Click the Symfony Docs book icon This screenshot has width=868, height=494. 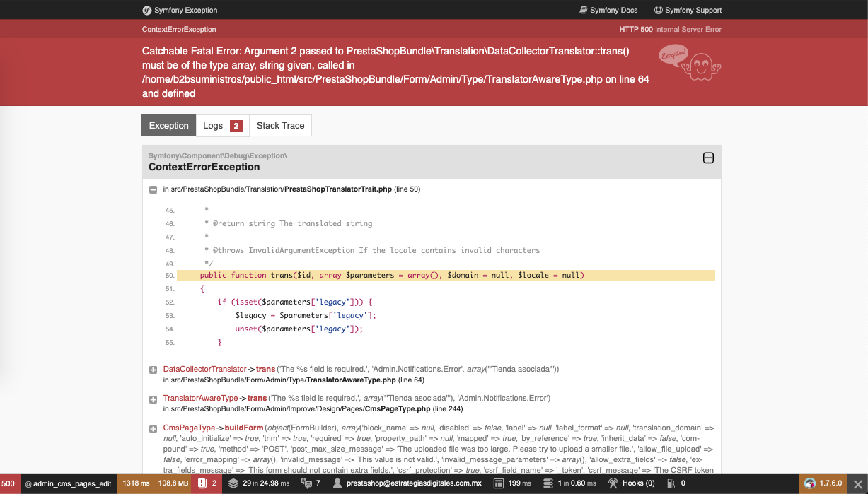click(584, 10)
